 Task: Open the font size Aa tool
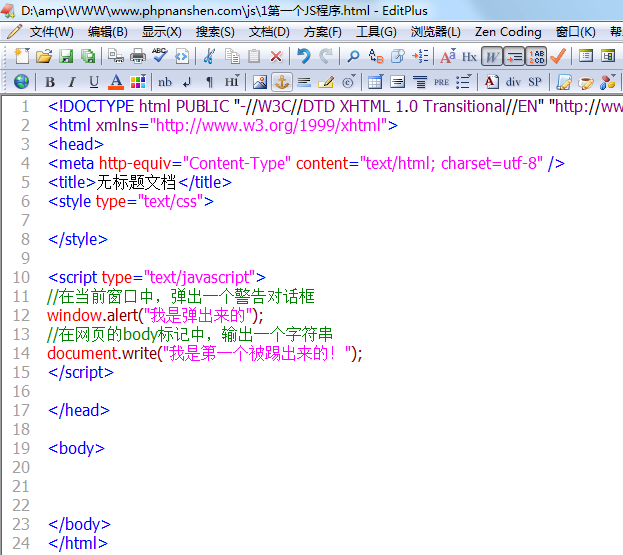(447, 56)
